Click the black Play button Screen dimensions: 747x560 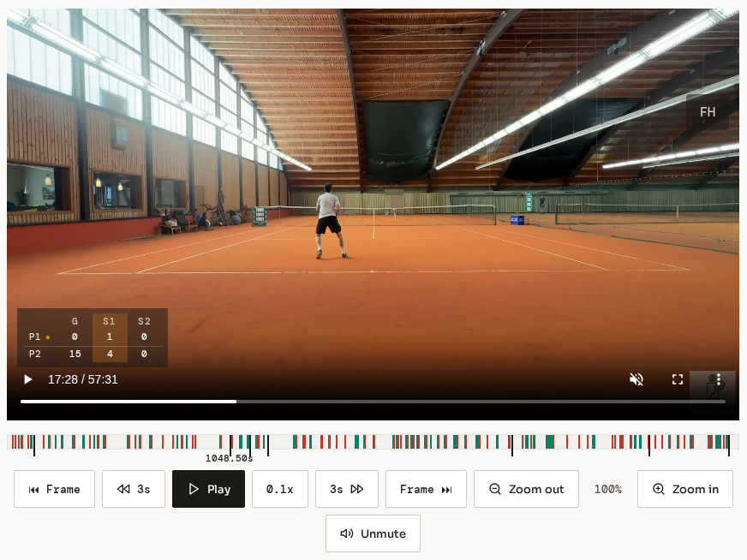click(209, 489)
